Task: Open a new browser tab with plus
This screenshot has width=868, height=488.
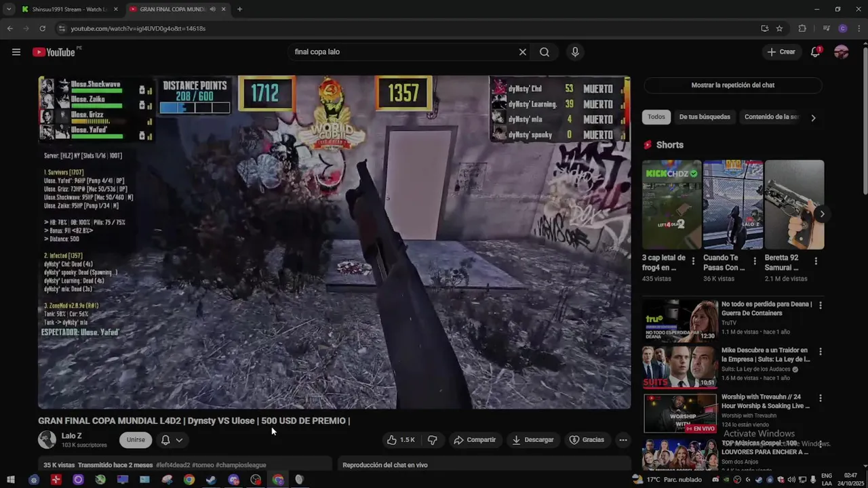Action: point(239,9)
